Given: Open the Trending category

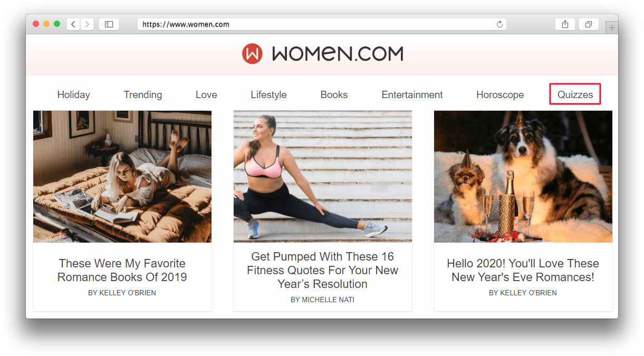Looking at the screenshot, I should pyautogui.click(x=143, y=95).
